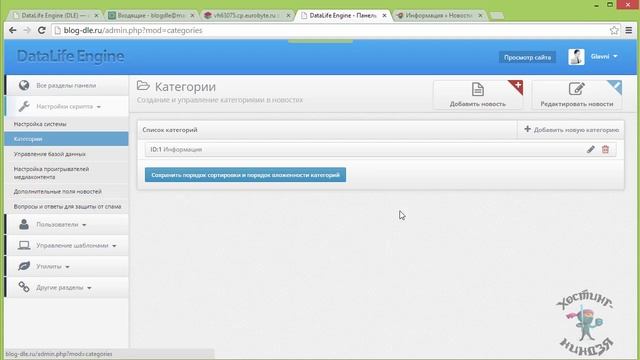Switch to the first DataLife Engine (DLE) tab

click(x=55, y=16)
